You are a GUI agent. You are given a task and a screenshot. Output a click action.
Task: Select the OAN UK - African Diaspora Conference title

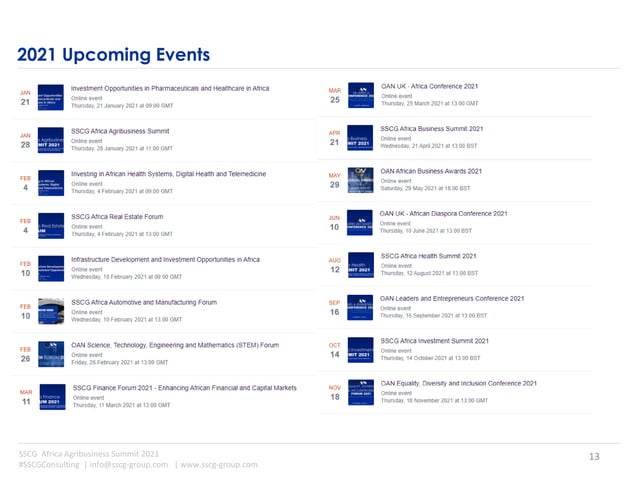click(444, 214)
